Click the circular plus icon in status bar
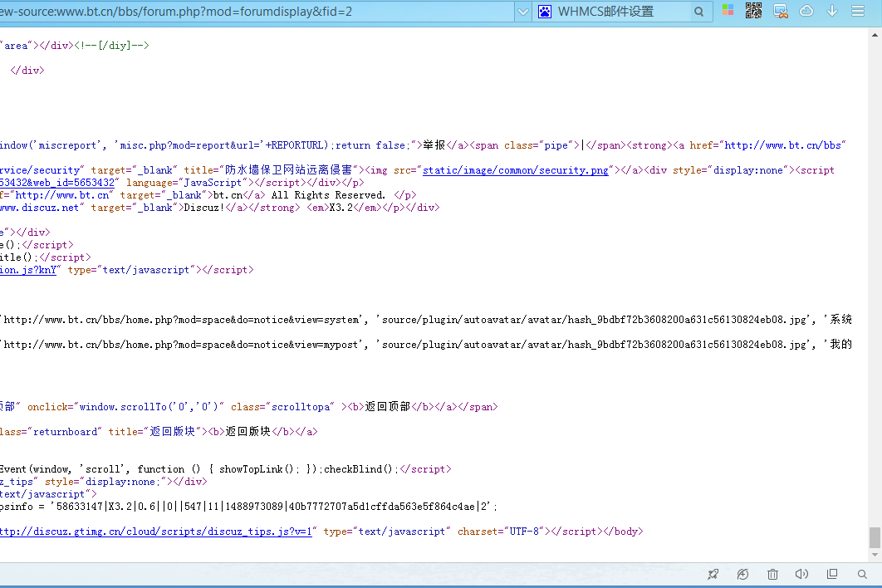The width and height of the screenshot is (882, 588). click(743, 574)
